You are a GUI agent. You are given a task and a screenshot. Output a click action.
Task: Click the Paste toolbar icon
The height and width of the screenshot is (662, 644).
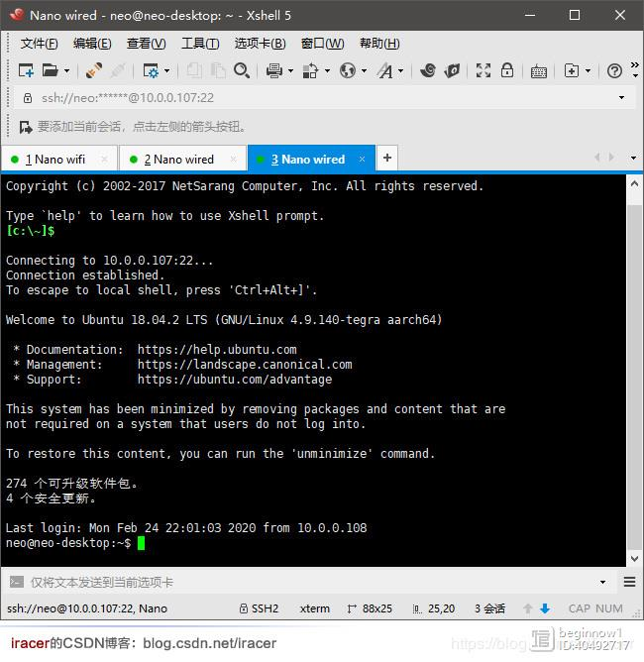pyautogui.click(x=218, y=70)
